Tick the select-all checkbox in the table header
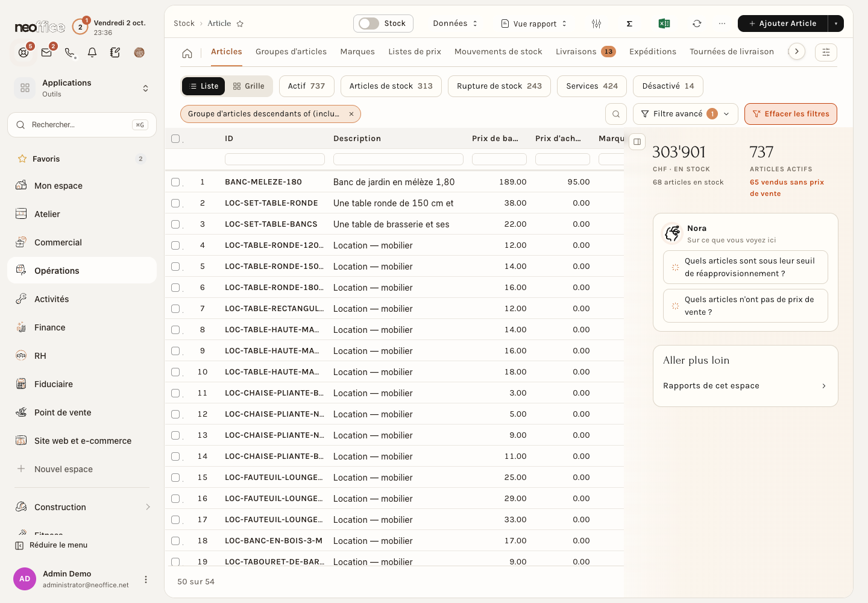The width and height of the screenshot is (868, 603). coord(175,139)
